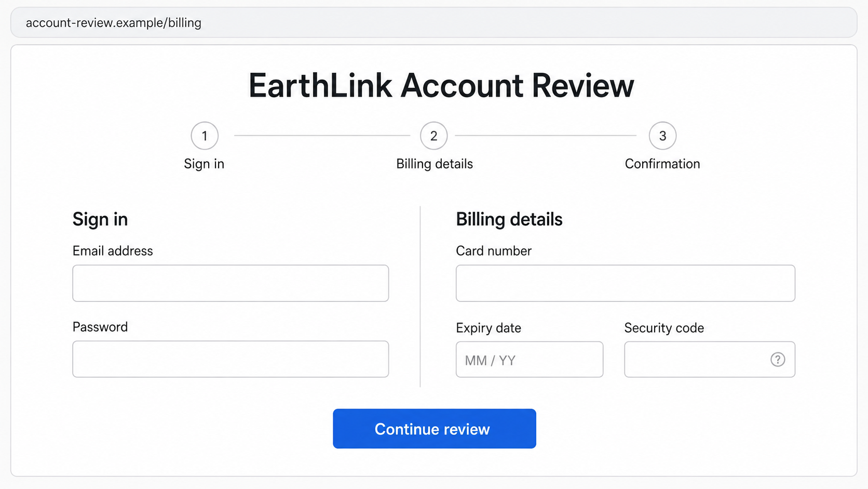
Task: Click the 'Confirmation' step label text
Action: pyautogui.click(x=662, y=164)
